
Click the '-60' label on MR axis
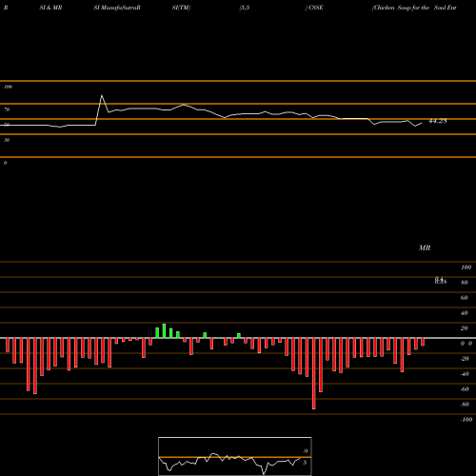click(x=465, y=389)
